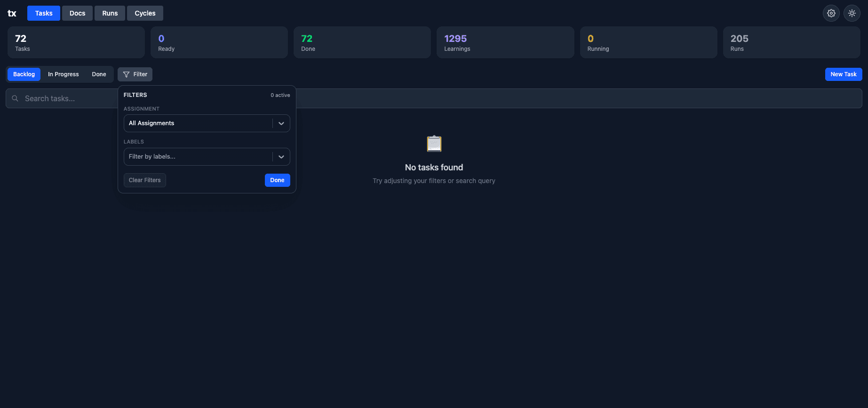Screen dimensions: 868x408
Task: Click the 205 Runs stat card
Action: 792,42
